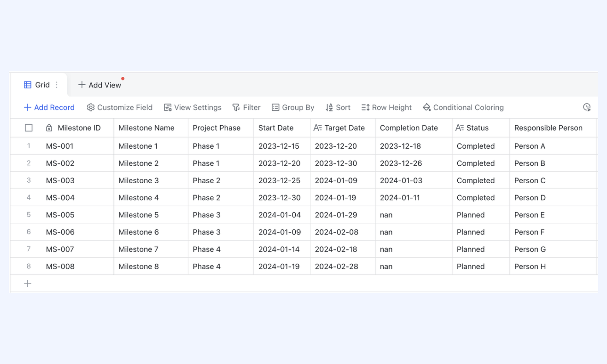
Task: Open the history clock icon
Action: pyautogui.click(x=587, y=107)
